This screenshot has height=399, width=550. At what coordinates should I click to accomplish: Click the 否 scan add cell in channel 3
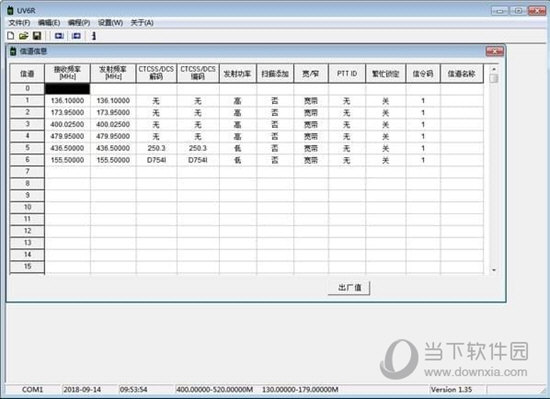tap(275, 124)
